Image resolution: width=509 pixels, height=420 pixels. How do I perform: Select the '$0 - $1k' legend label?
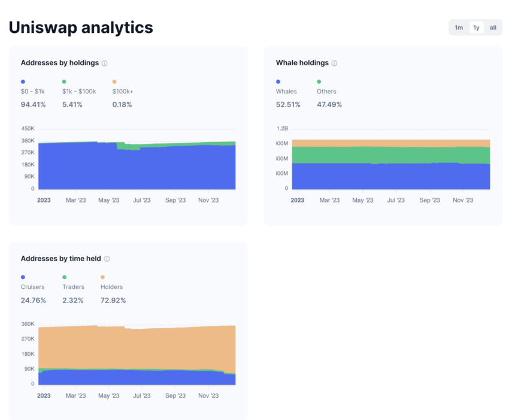click(33, 92)
